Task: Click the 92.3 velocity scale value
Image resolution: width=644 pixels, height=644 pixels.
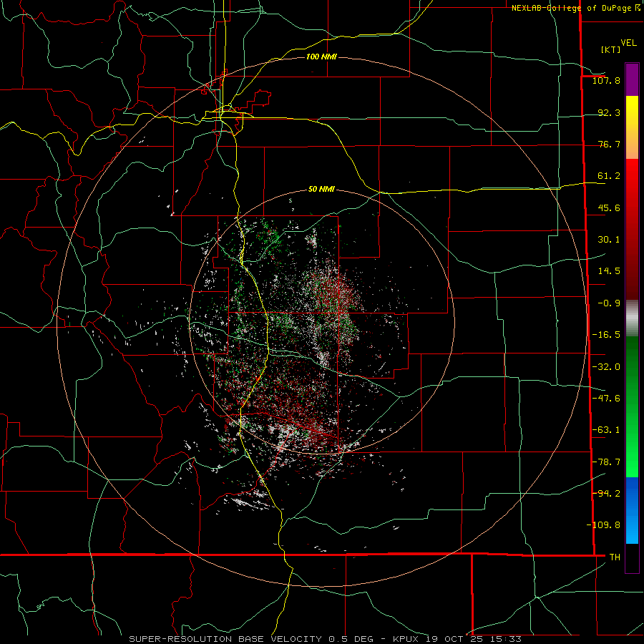Action: point(609,112)
